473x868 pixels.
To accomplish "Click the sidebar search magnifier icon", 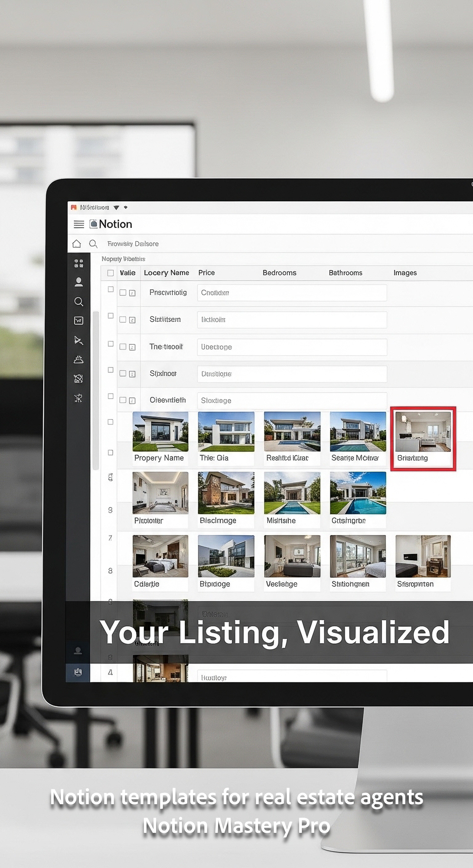I will [x=78, y=302].
